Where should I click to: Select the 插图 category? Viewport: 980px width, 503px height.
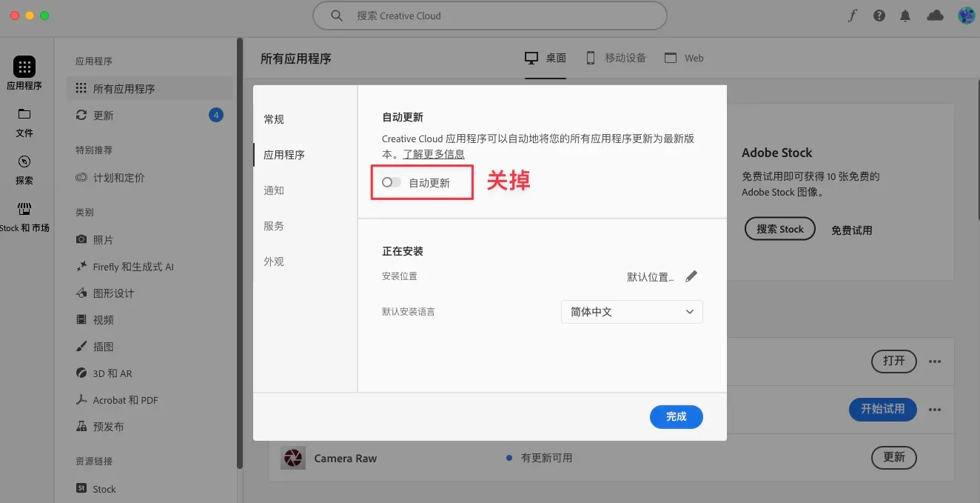click(150, 346)
